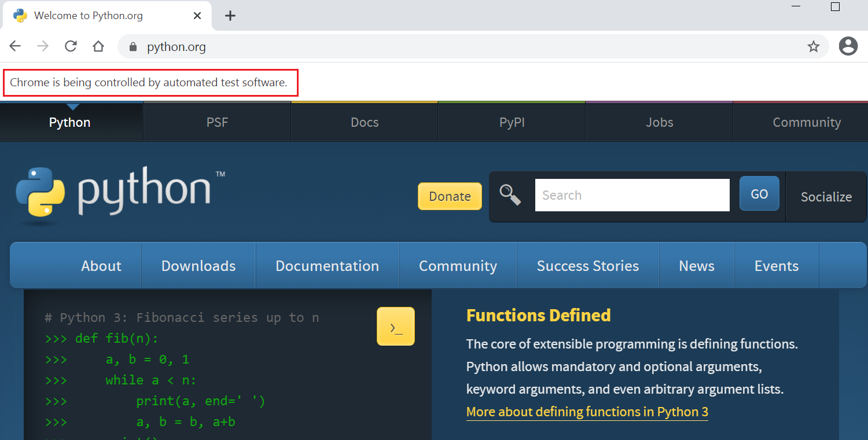Click the a, b = 0, 1 code line
Viewport: 868px width, 440px height.
(117, 359)
